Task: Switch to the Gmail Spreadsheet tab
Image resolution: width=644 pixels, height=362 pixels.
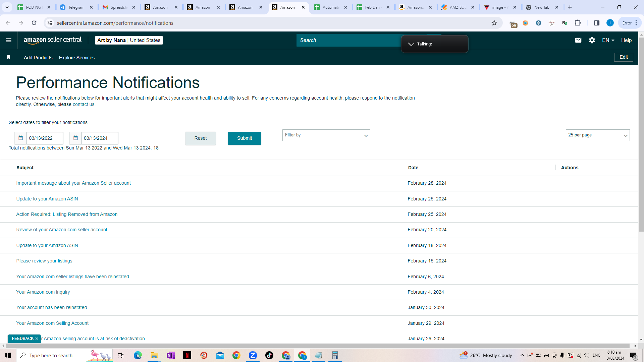Action: click(119, 7)
